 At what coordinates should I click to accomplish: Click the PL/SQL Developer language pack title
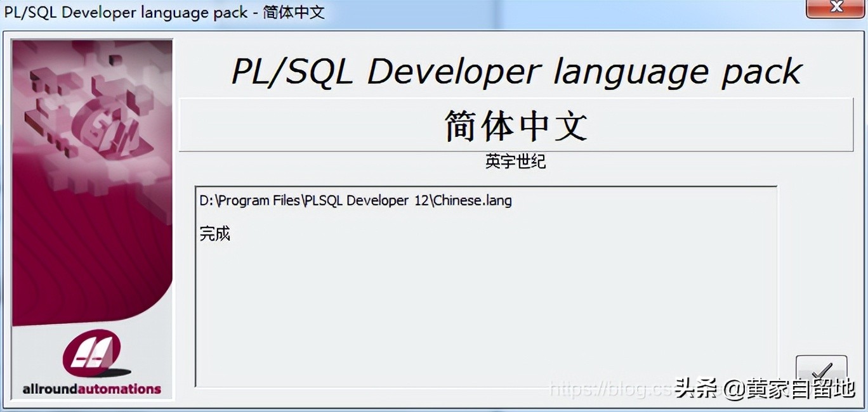pos(516,71)
